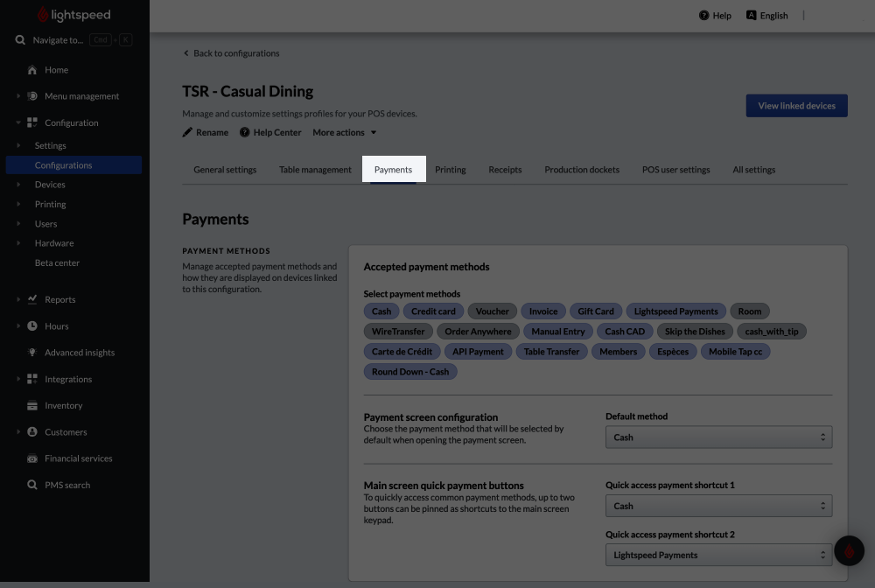875x588 pixels.
Task: Toggle the Cash payment method chip
Action: pyautogui.click(x=381, y=311)
